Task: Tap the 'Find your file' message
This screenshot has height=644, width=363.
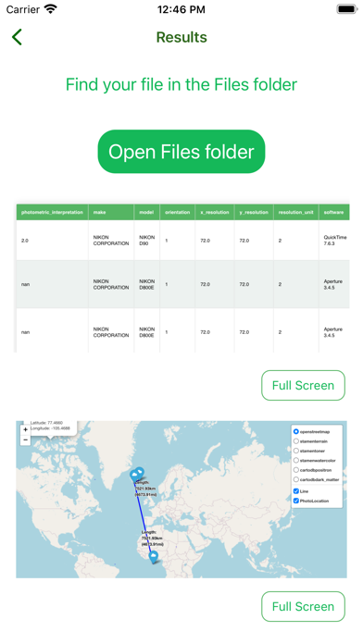Action: (x=181, y=84)
